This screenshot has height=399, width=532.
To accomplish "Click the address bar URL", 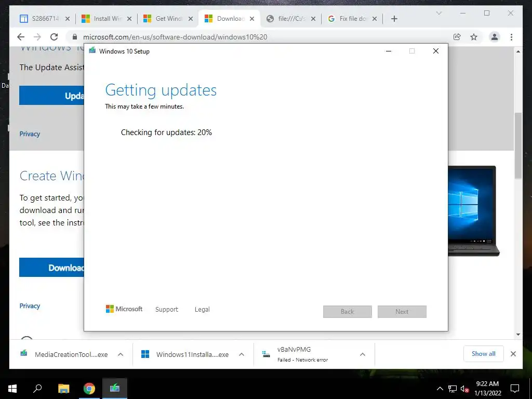I will (175, 37).
